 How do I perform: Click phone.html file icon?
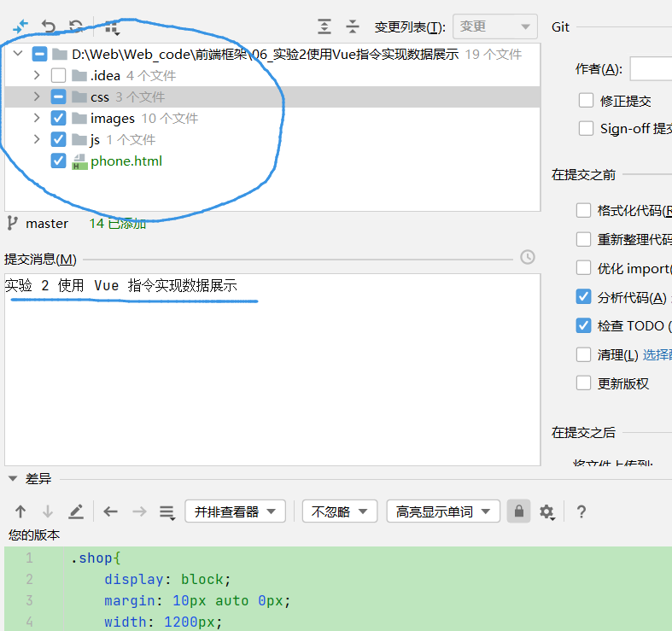click(x=79, y=161)
